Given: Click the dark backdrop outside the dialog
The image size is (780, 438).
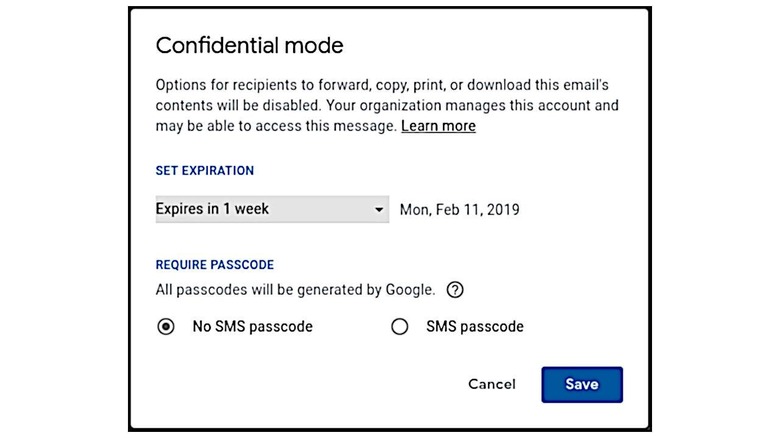Looking at the screenshot, I should [60, 220].
